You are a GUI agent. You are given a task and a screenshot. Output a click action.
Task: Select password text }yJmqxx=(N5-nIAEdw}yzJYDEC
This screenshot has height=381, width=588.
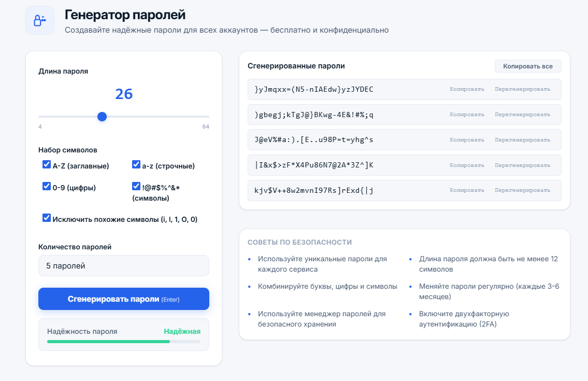[x=314, y=89]
